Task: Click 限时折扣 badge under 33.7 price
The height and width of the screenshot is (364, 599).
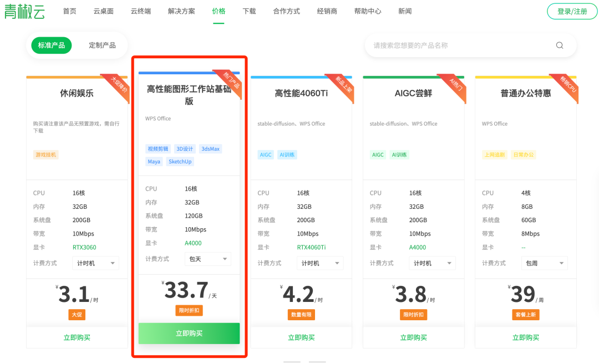Action: point(189,311)
